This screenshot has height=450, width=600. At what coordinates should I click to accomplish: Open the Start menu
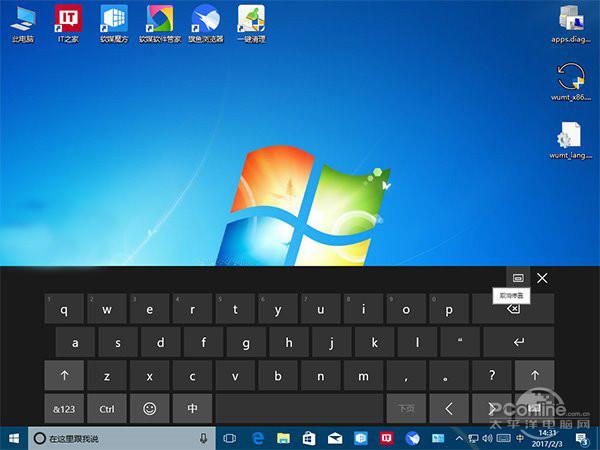(x=14, y=438)
